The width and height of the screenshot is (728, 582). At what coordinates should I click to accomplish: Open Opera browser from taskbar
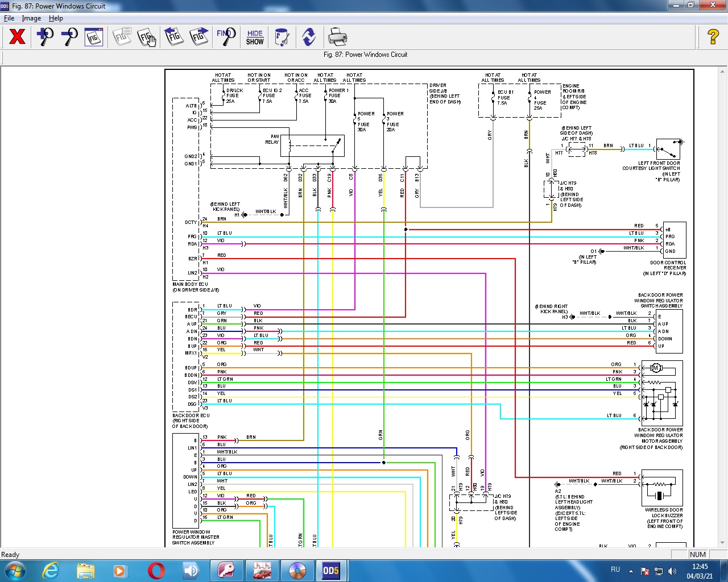coord(156,571)
